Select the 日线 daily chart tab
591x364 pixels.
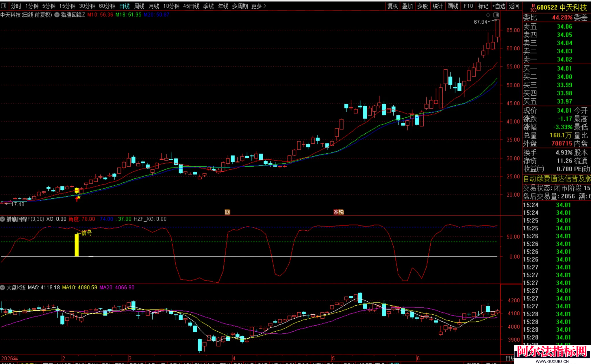[125, 6]
